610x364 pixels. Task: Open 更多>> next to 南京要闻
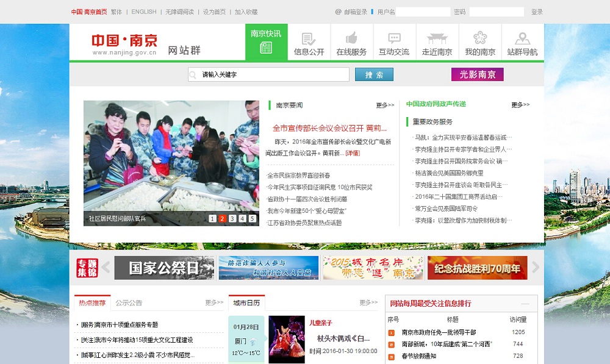click(x=385, y=105)
